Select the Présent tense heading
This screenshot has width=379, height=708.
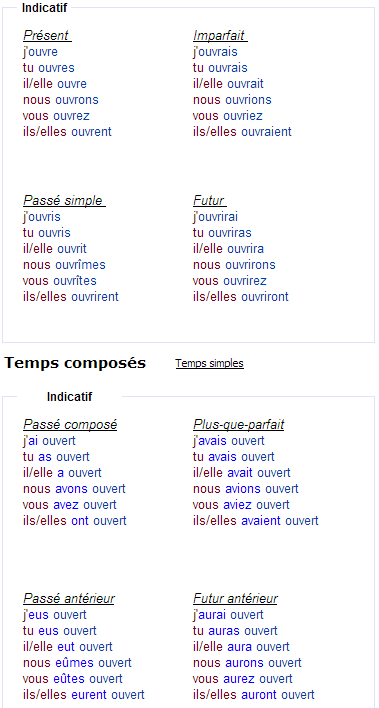47,35
